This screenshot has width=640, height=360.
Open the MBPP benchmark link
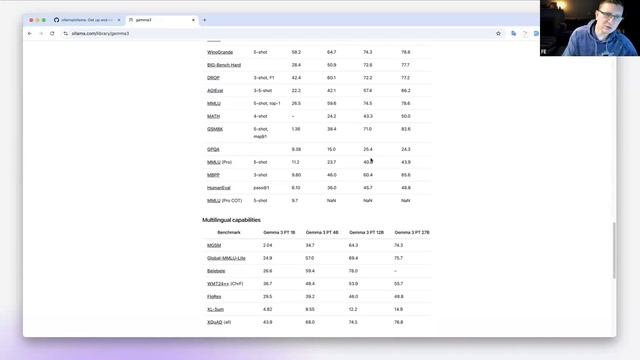pyautogui.click(x=213, y=175)
